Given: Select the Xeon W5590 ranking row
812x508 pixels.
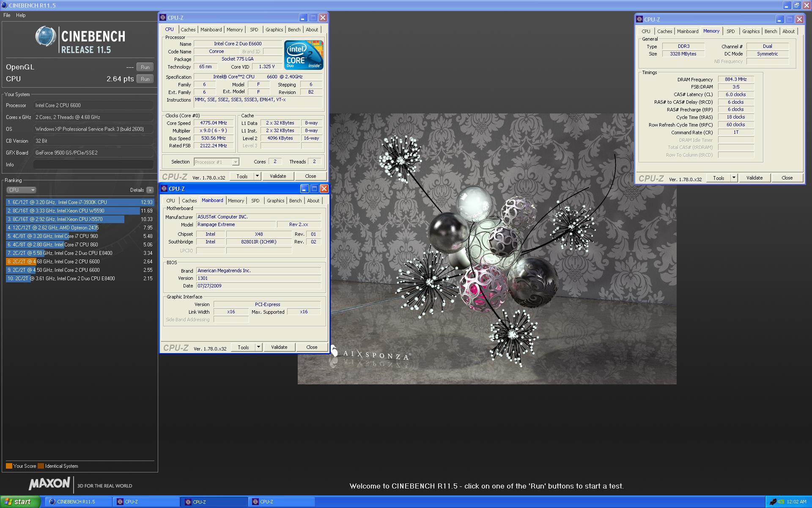Looking at the screenshot, I should (80, 211).
